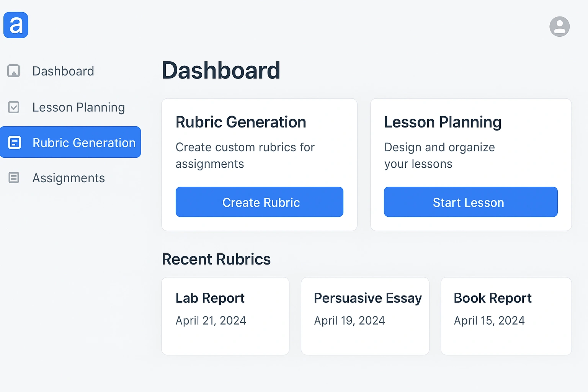
Task: Click the April 21, 2024 date text
Action: (211, 320)
